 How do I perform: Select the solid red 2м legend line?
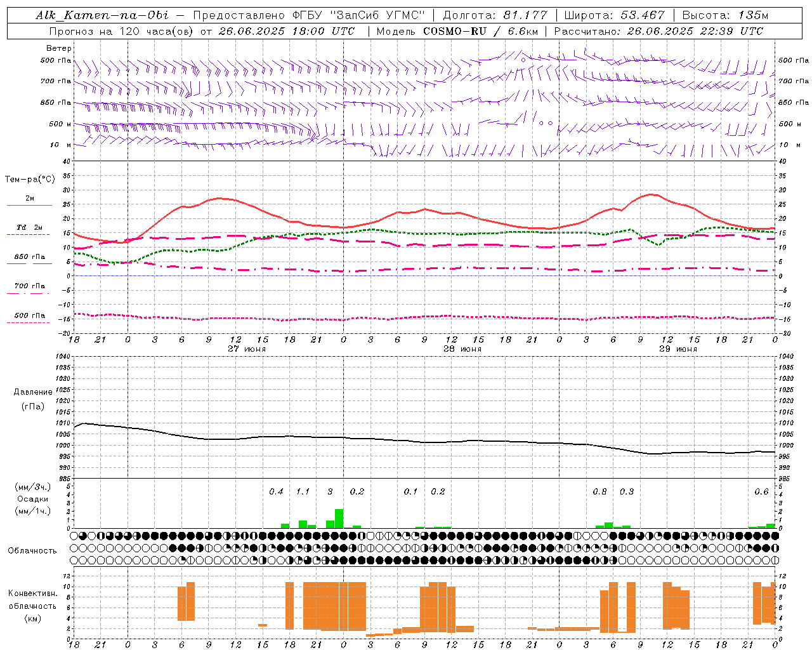coord(29,206)
